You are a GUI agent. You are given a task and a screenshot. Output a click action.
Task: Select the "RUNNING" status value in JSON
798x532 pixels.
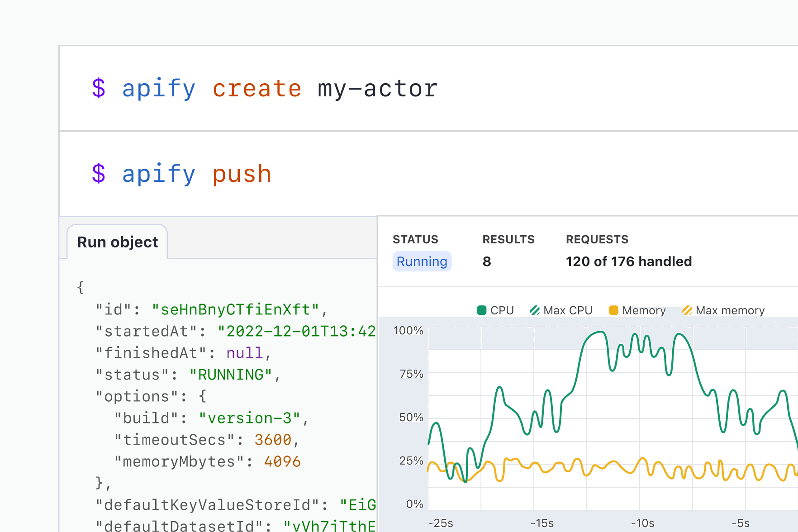point(231,375)
